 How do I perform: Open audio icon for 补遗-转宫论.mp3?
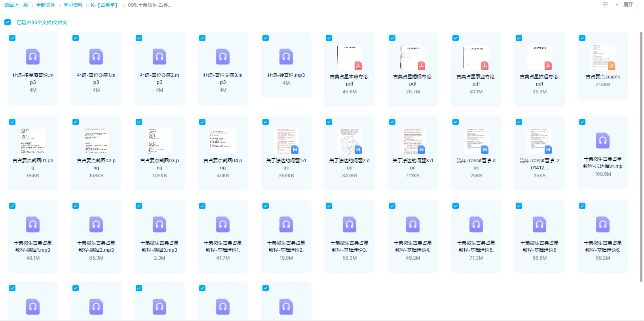coord(286,57)
